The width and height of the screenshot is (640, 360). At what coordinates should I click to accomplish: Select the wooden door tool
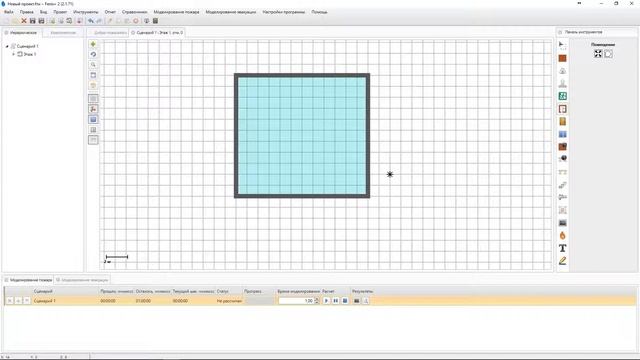[x=562, y=122]
